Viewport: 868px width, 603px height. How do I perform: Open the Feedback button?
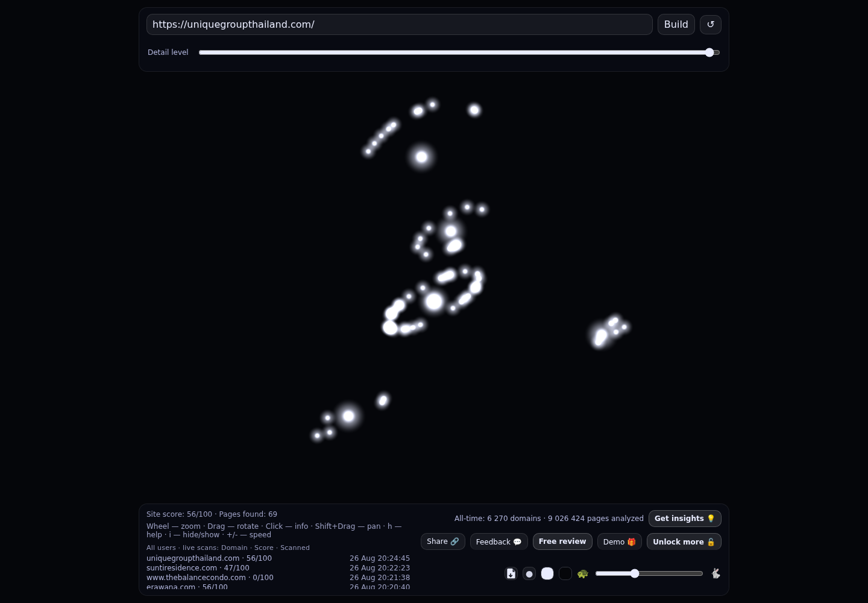click(499, 541)
